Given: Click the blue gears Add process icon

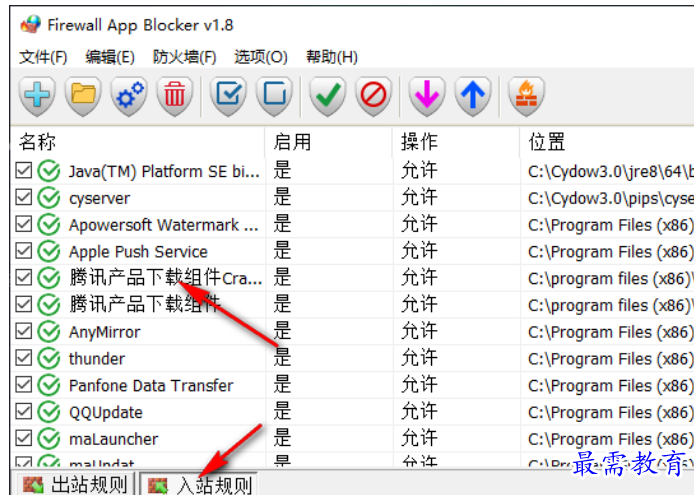Looking at the screenshot, I should [129, 96].
